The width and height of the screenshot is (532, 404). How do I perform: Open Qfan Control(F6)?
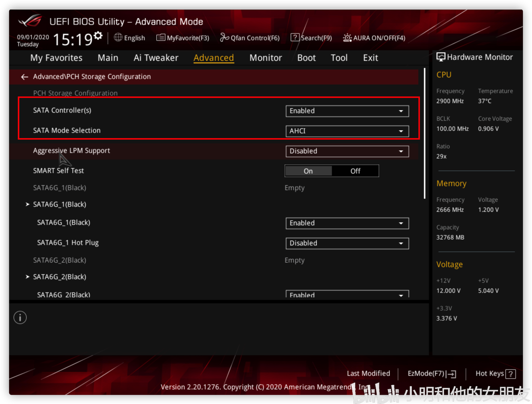coord(250,37)
